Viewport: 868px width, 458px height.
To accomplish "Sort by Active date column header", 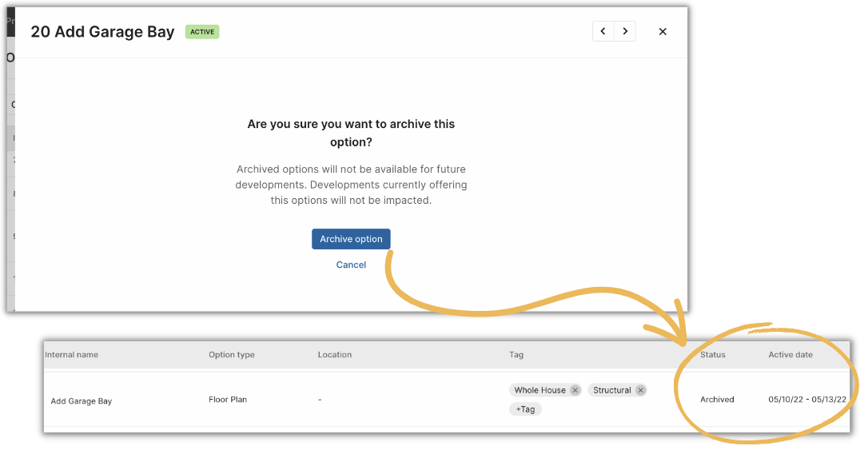I will click(790, 354).
